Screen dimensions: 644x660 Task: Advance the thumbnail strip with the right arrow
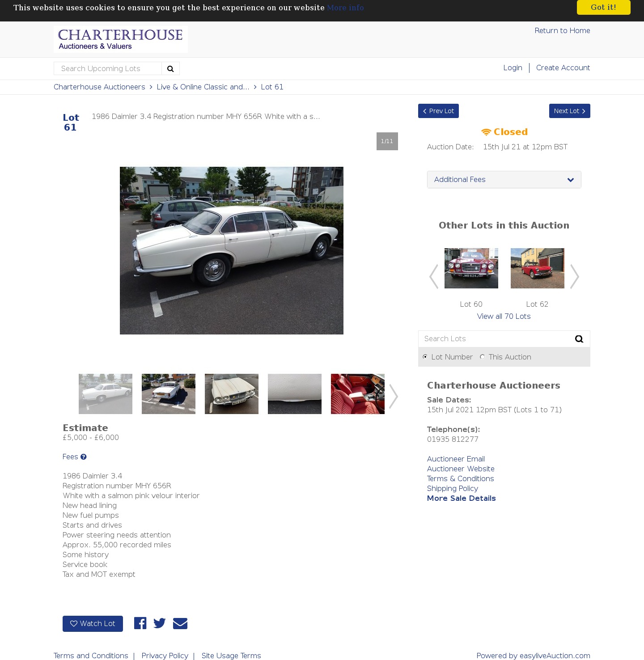(x=393, y=396)
